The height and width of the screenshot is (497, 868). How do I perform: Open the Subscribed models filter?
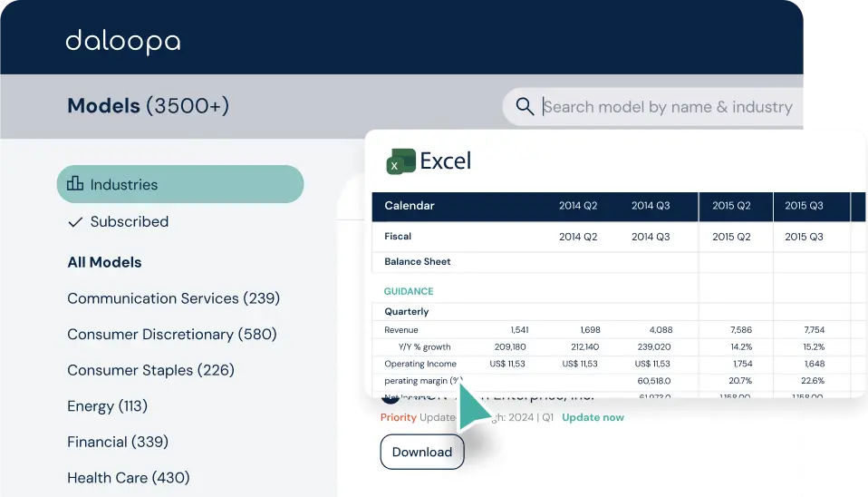129,221
